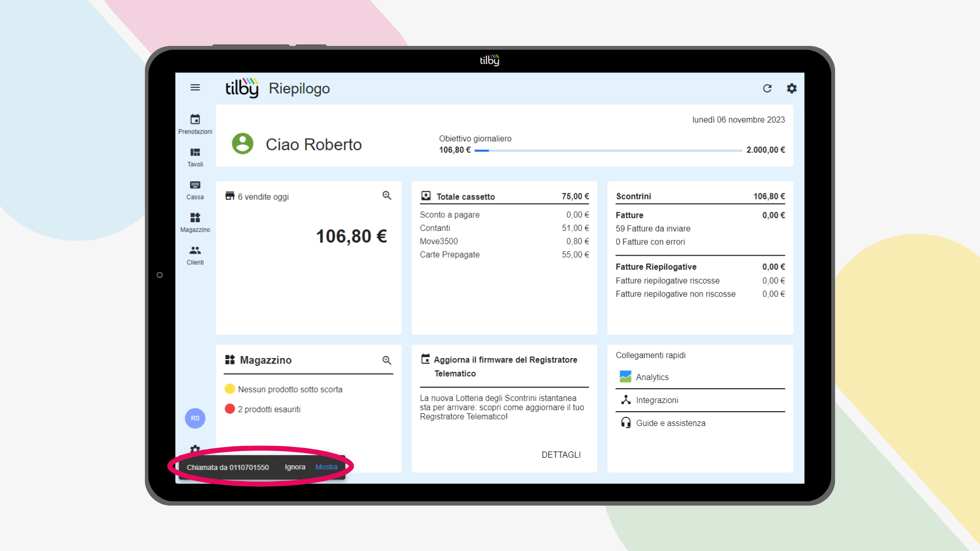This screenshot has width=980, height=551.
Task: Open settings gear in top bar
Action: [x=792, y=88]
